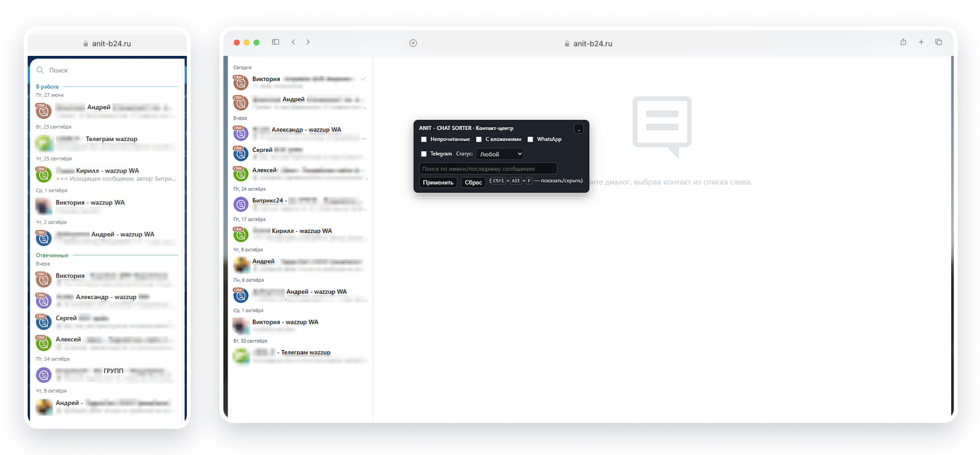This screenshot has height=455, width=980.
Task: Minimize the Chat Sorter panel
Action: (x=579, y=129)
